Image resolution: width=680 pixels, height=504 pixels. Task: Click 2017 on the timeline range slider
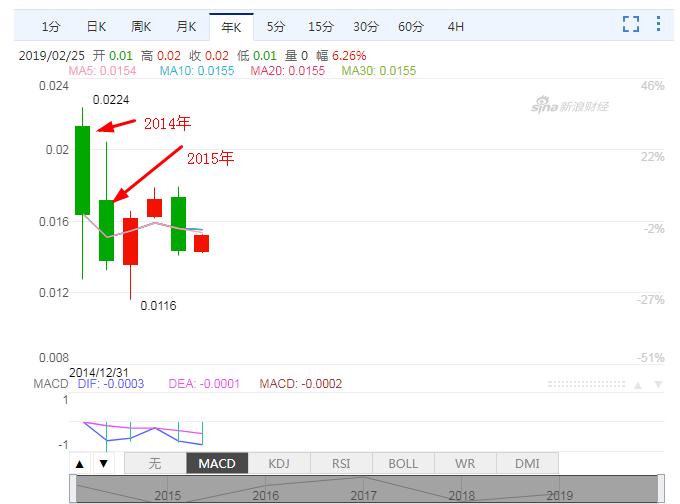click(364, 495)
